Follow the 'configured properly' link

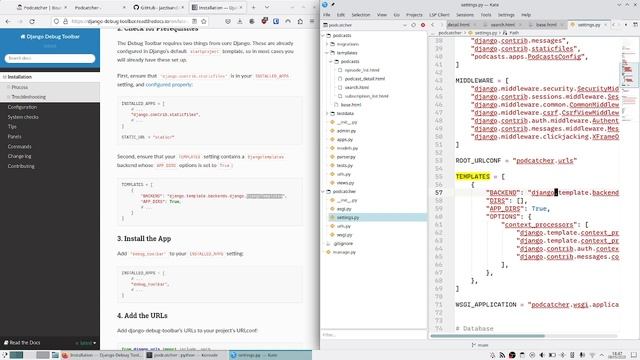[169, 84]
